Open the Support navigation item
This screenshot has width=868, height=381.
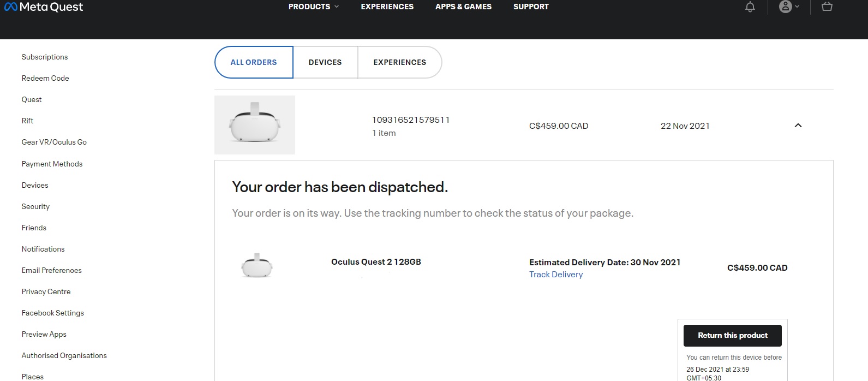pyautogui.click(x=531, y=7)
